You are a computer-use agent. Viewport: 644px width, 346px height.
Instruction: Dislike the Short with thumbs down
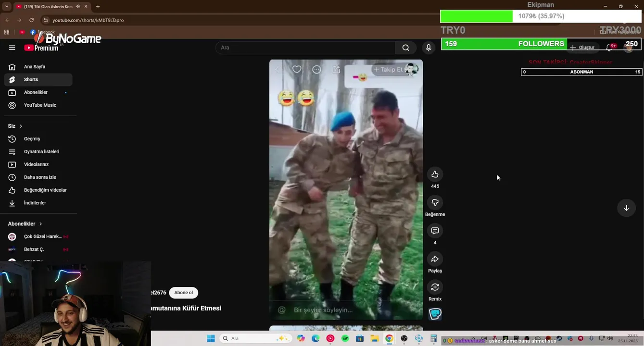[435, 203]
